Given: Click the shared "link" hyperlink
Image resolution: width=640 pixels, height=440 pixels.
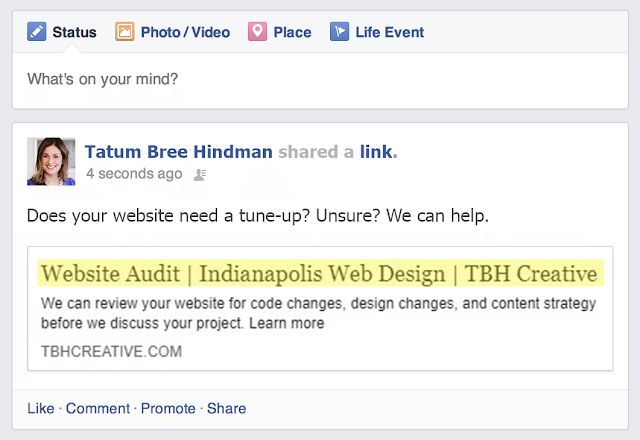Looking at the screenshot, I should click(377, 152).
